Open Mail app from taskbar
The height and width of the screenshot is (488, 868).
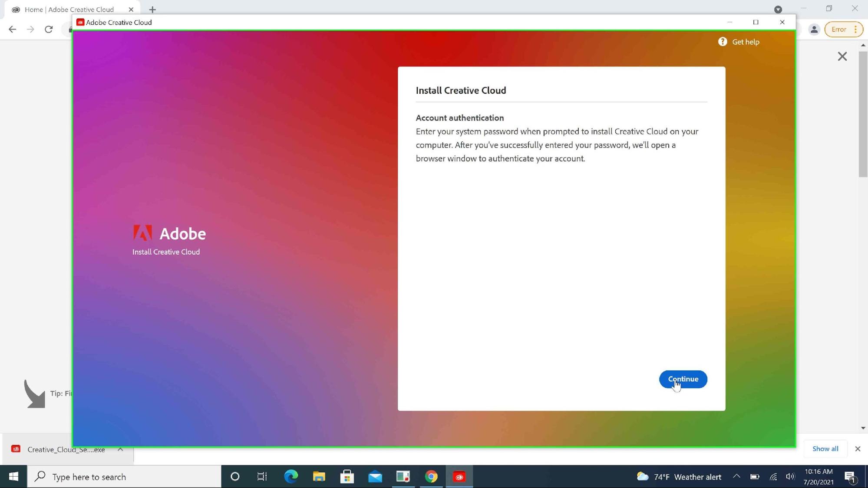(x=375, y=477)
